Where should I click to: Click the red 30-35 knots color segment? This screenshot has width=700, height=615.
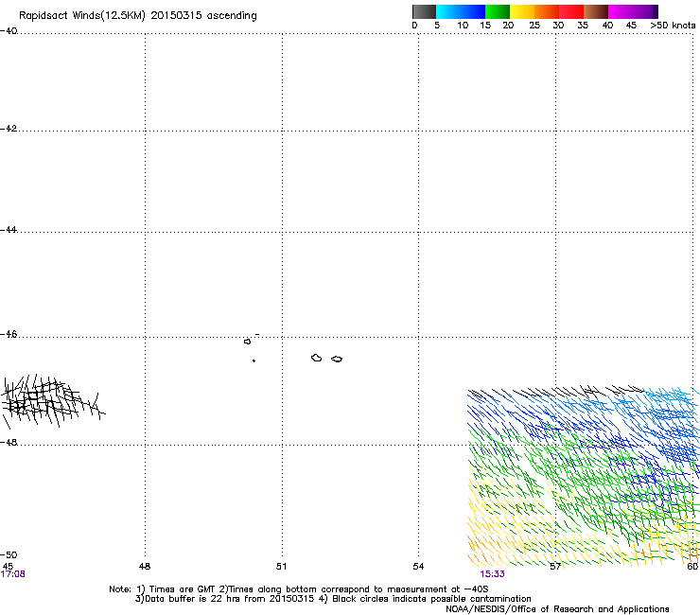click(571, 11)
